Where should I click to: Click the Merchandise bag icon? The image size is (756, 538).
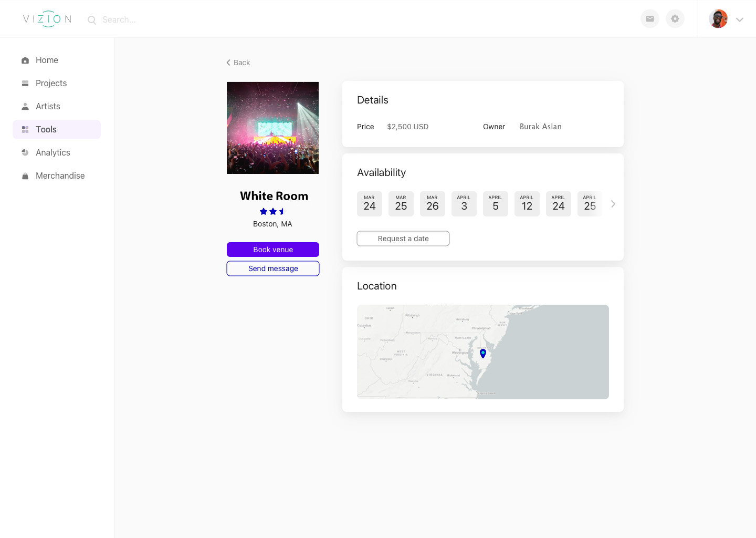click(x=25, y=176)
